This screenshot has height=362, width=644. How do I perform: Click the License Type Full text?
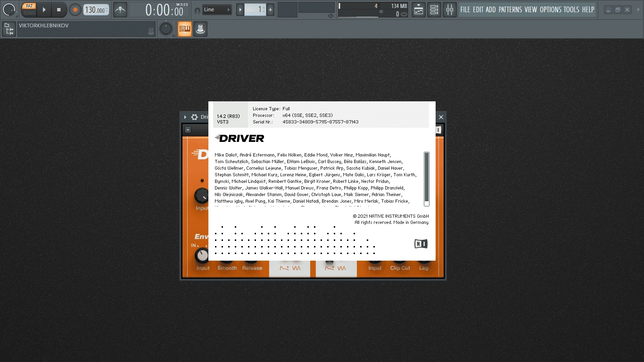tap(271, 109)
